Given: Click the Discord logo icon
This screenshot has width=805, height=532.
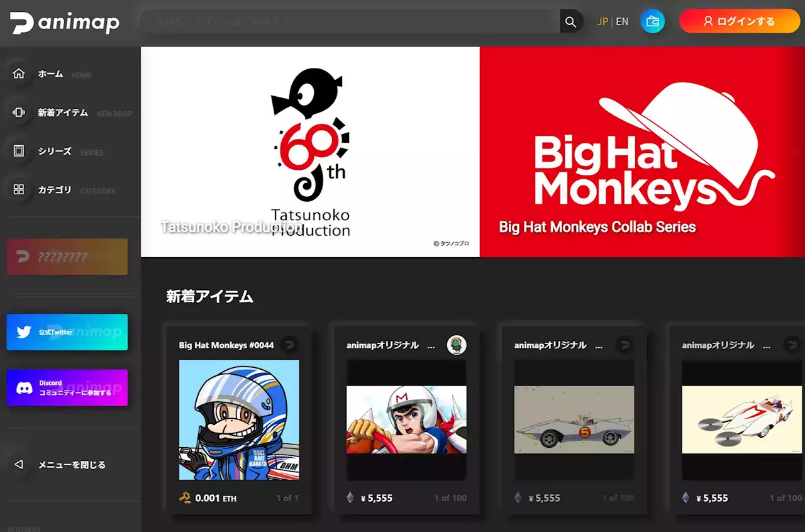Looking at the screenshot, I should [25, 387].
